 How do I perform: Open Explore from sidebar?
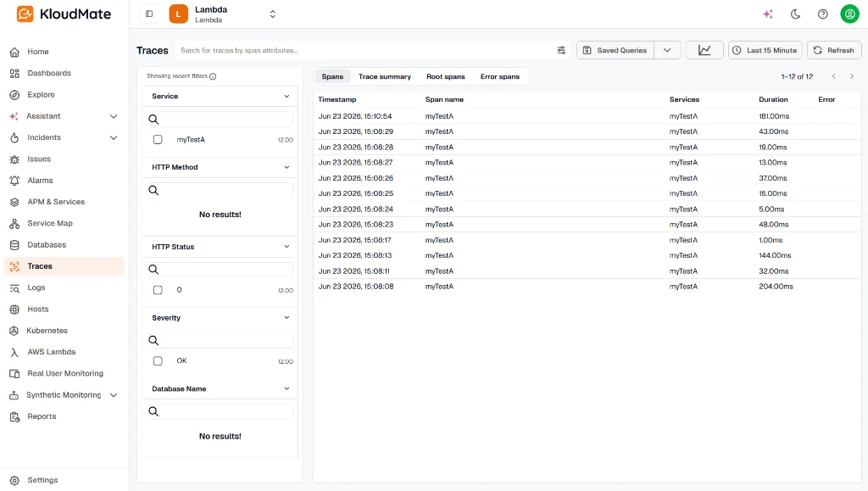(x=64, y=95)
